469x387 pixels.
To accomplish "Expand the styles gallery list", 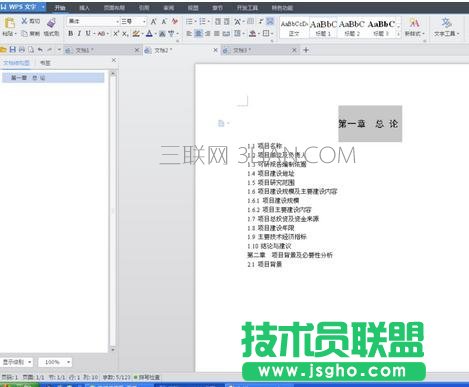I will click(x=398, y=34).
